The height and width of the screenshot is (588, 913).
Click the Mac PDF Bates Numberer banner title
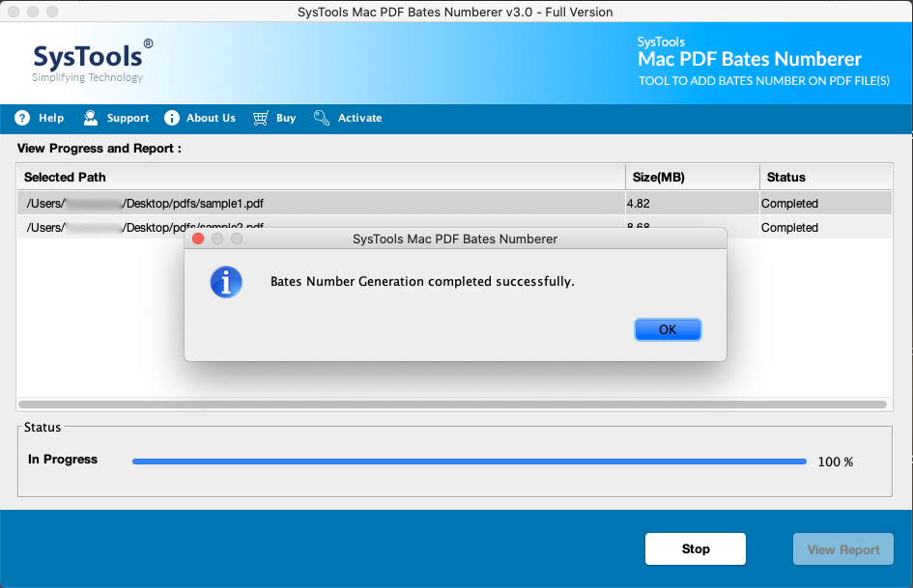(x=750, y=59)
